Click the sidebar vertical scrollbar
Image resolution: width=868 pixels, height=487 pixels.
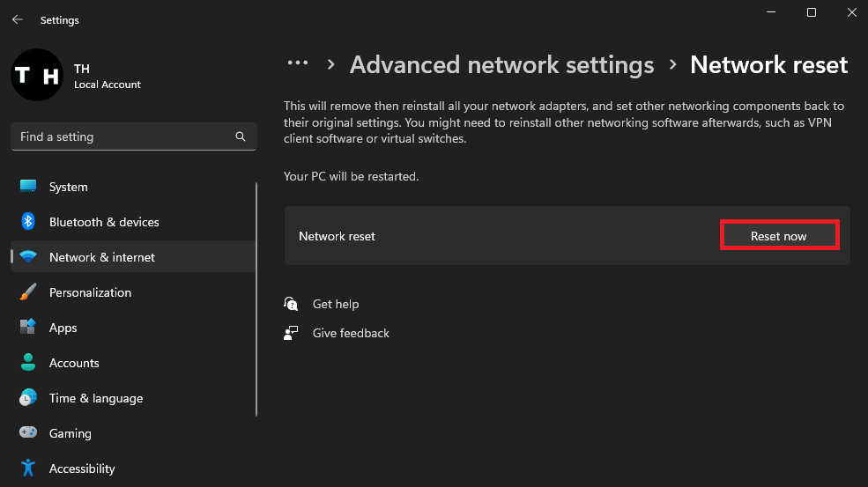point(256,299)
